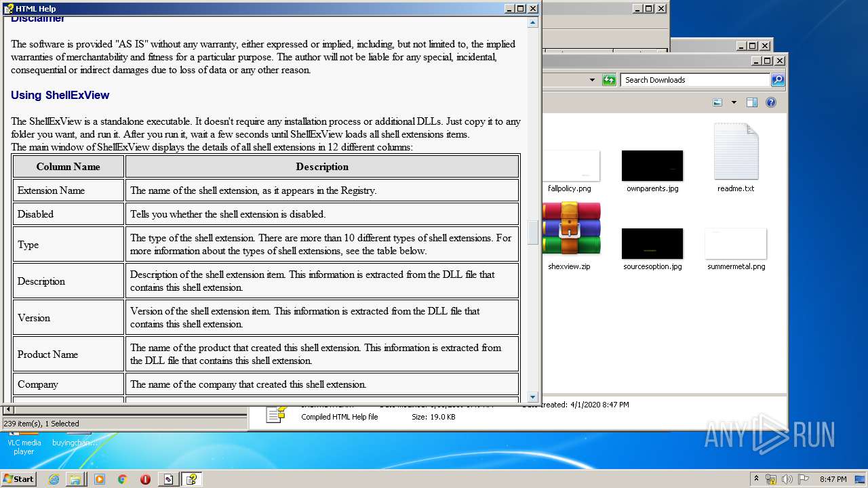Open Explorer help question mark icon
Viewport: 868px width, 488px height.
click(x=771, y=102)
